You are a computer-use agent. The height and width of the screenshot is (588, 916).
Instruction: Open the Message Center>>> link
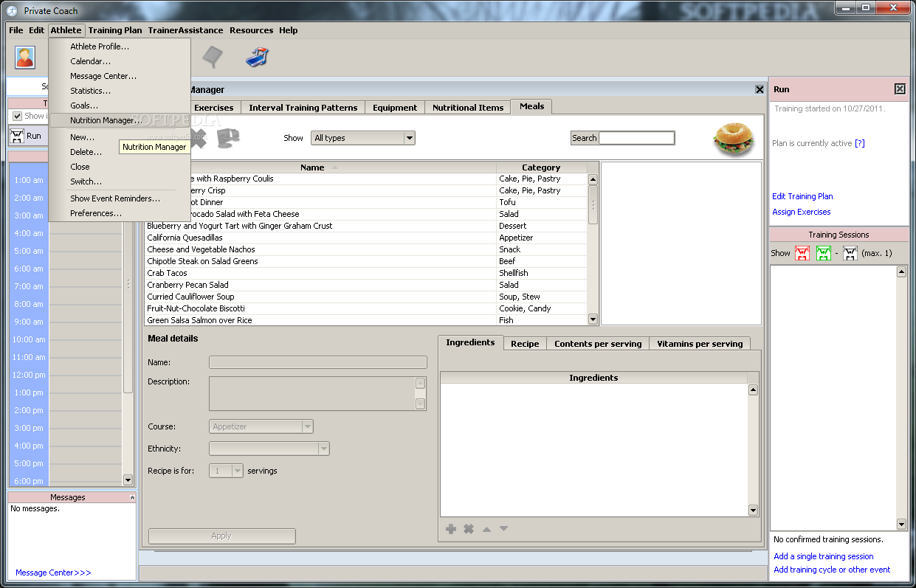pos(53,573)
